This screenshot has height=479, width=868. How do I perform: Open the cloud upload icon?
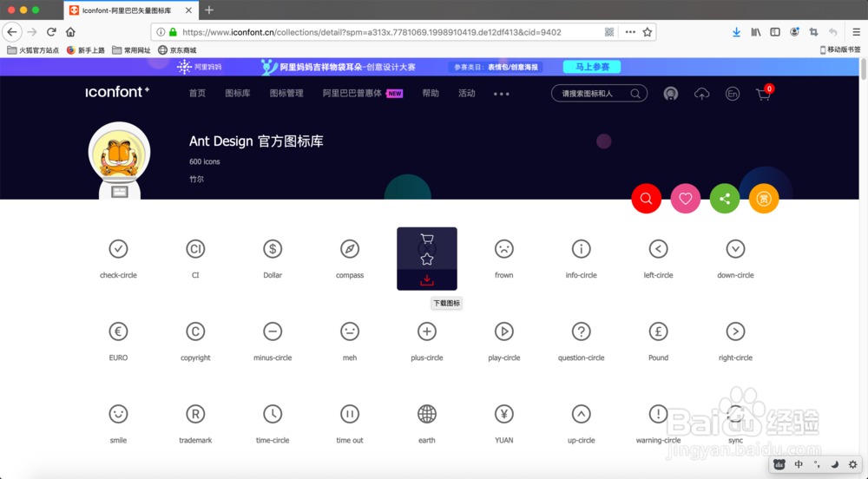click(701, 94)
